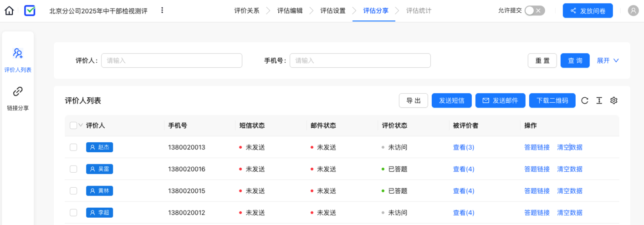Screen dimensions: 644x225
Task: Click the blue checkmark app logo
Action: point(30,10)
